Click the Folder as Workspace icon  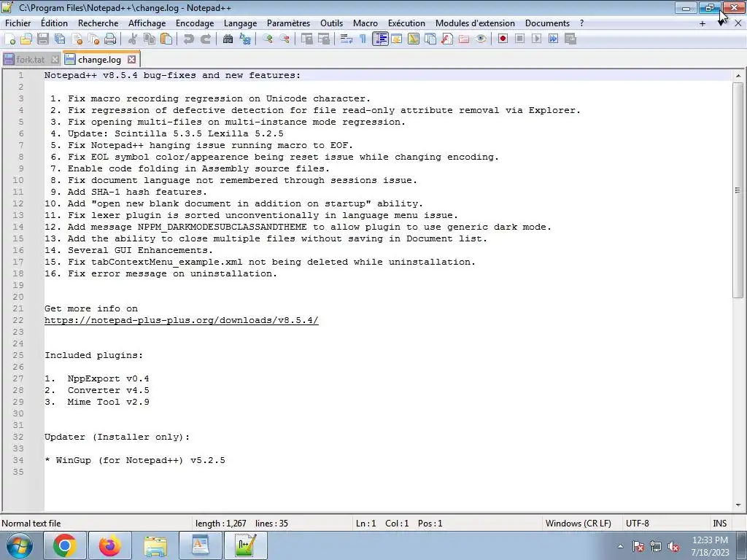[463, 39]
